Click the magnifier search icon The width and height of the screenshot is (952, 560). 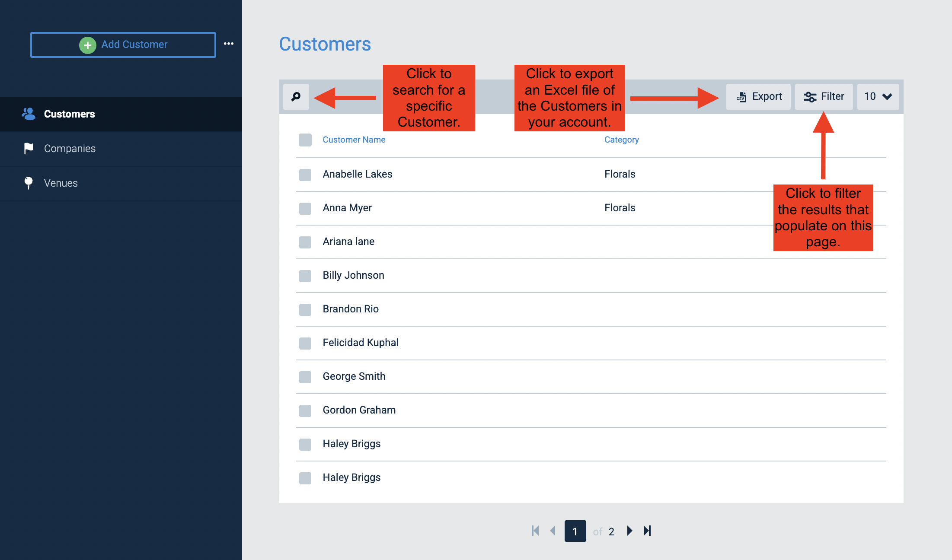tap(296, 97)
